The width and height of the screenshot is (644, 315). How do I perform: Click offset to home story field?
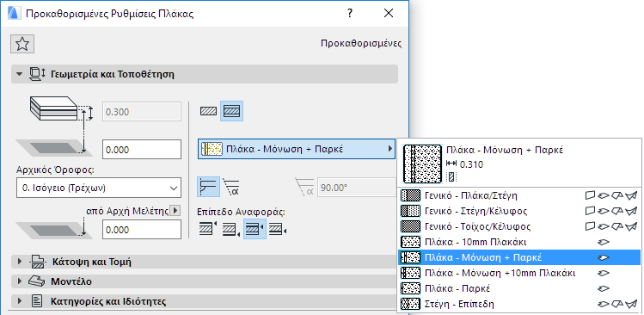click(x=142, y=149)
